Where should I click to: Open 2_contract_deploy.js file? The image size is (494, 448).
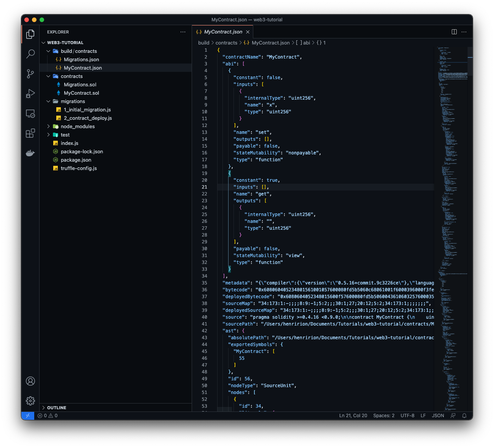click(x=116, y=118)
